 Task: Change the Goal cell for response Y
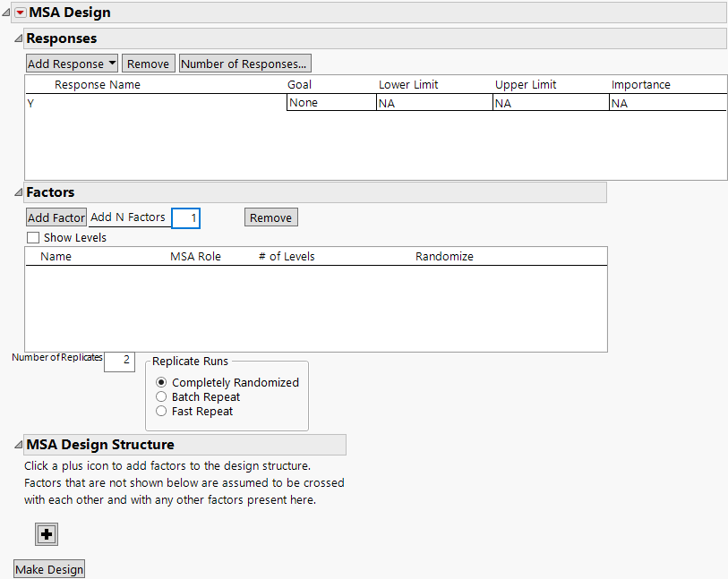point(330,103)
